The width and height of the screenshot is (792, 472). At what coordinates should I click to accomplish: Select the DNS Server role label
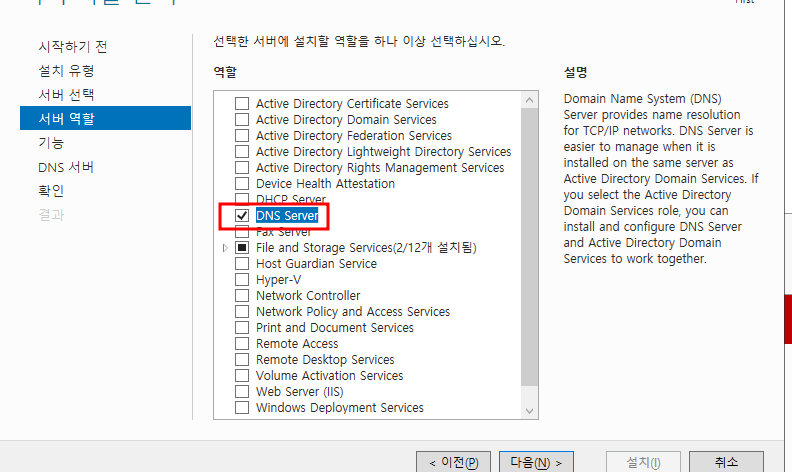pyautogui.click(x=287, y=216)
